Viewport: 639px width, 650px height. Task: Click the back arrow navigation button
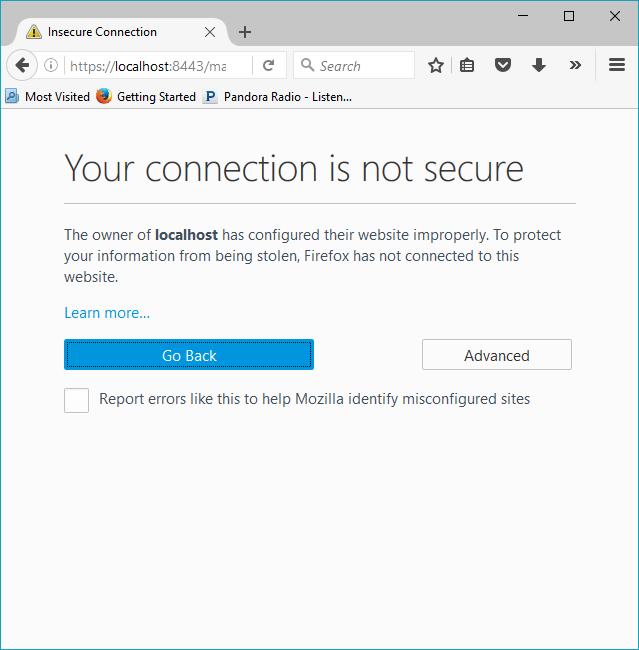[22, 65]
